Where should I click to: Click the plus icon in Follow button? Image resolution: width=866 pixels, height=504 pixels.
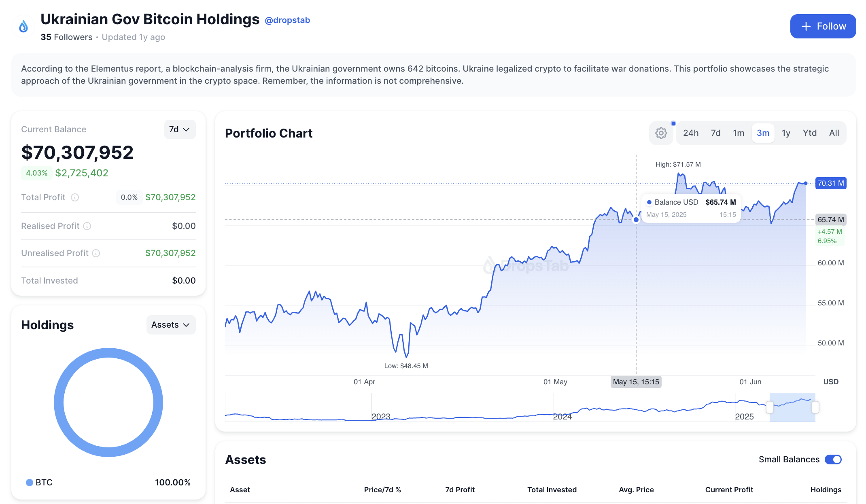806,26
